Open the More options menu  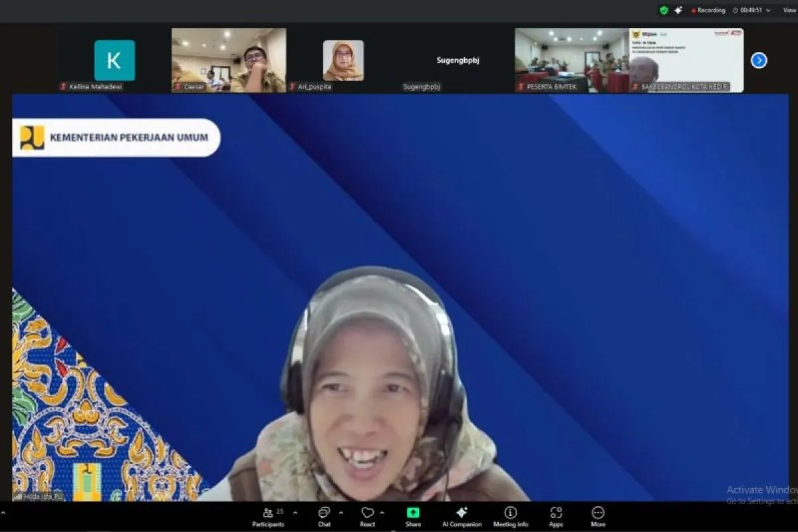598,516
